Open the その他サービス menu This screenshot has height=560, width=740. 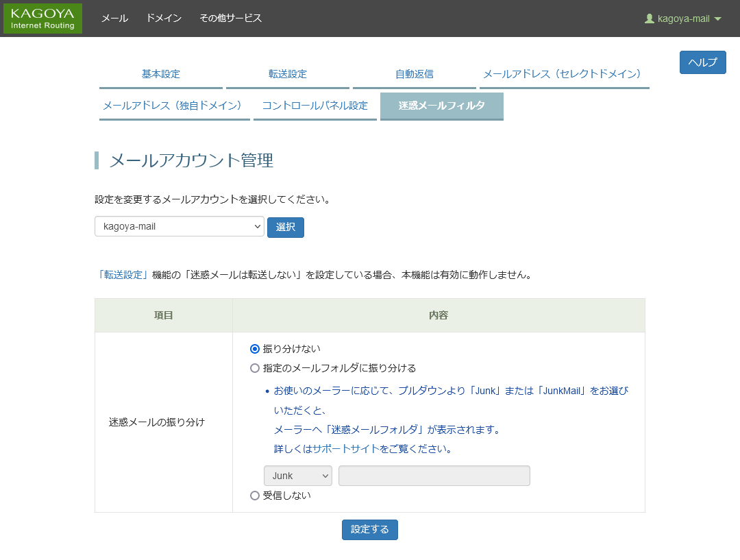[230, 19]
